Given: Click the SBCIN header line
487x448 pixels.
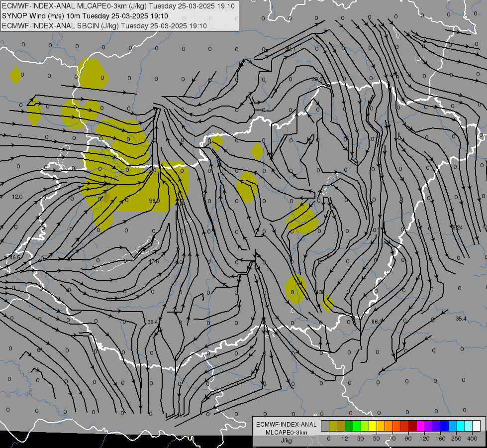Looking at the screenshot, I should coord(104,26).
